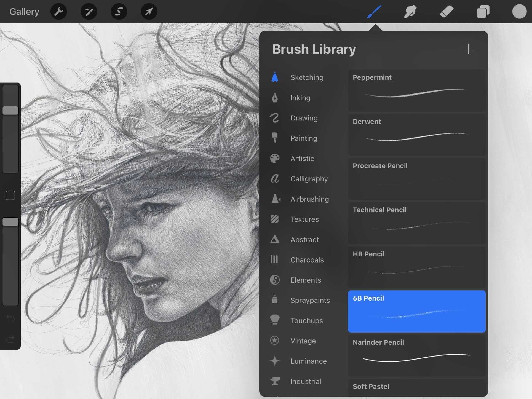Expand the Artistic brush category
The width and height of the screenshot is (532, 399).
pos(302,158)
